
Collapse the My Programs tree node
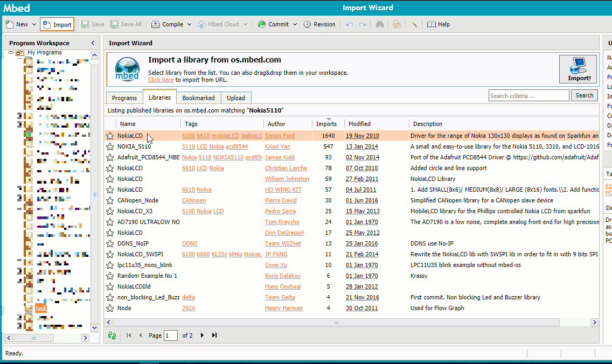pyautogui.click(x=11, y=52)
